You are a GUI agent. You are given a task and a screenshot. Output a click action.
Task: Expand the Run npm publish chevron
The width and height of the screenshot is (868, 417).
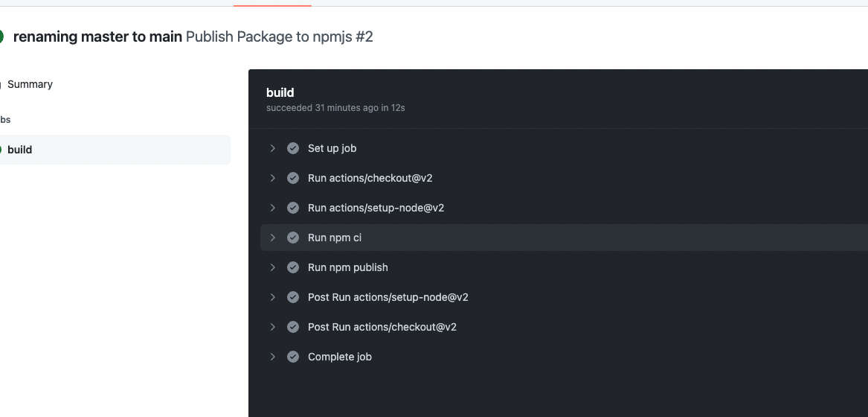coord(273,267)
